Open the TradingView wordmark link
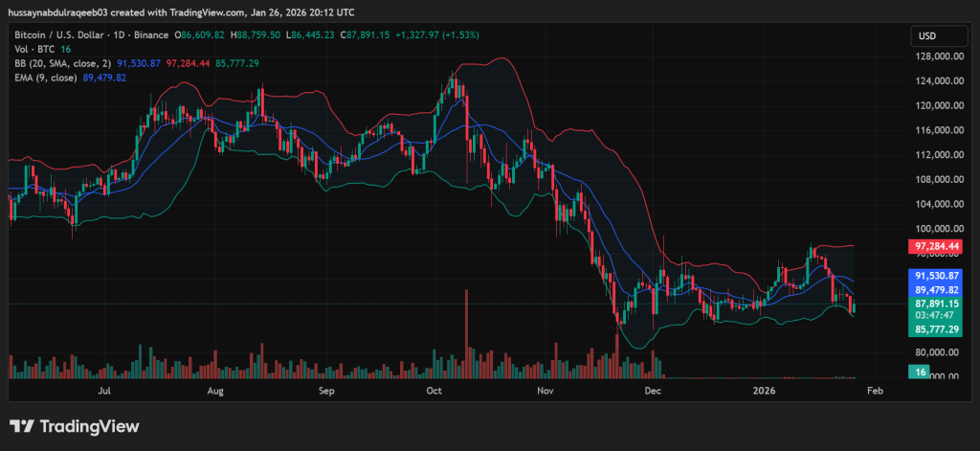This screenshot has width=980, height=451. coord(88,426)
